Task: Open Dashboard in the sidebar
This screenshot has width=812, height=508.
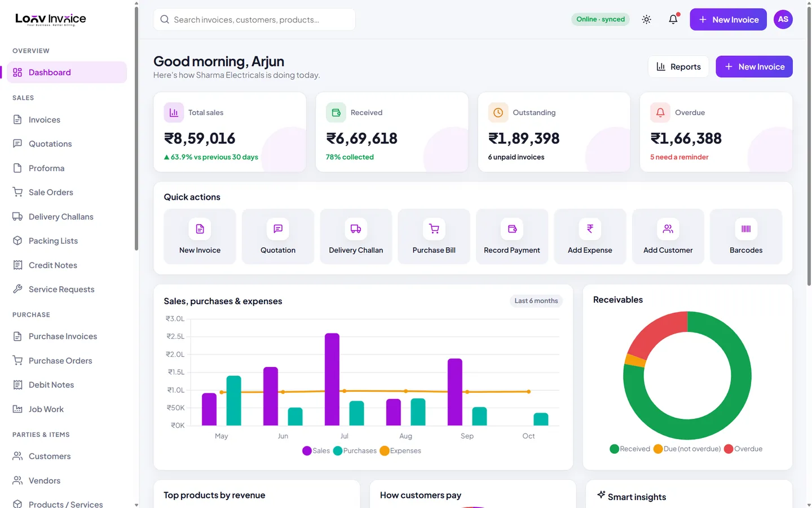Action: 67,72
